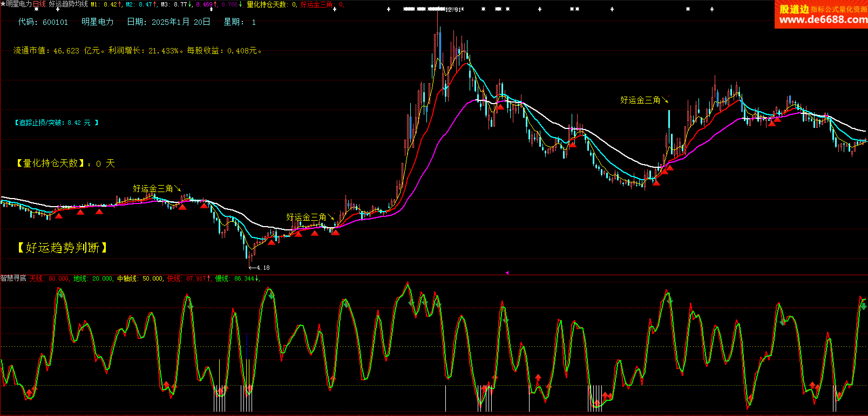Click the small magenta triangle above indicator panel
This screenshot has width=868, height=416.
point(506,273)
